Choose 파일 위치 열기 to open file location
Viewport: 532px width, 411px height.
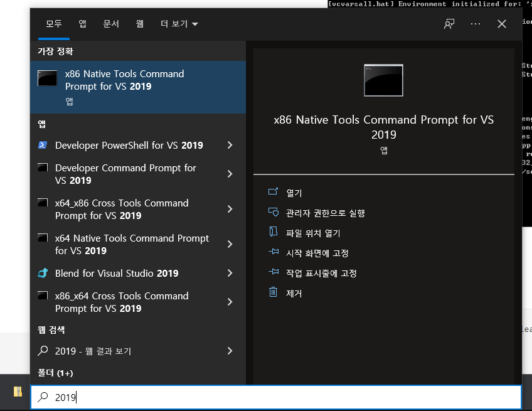pos(313,233)
